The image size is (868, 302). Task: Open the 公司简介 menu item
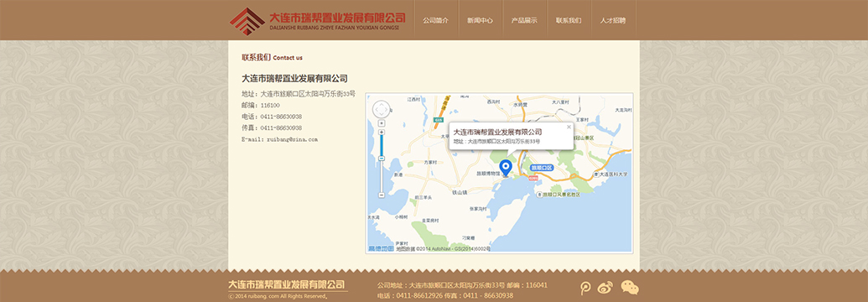(435, 20)
